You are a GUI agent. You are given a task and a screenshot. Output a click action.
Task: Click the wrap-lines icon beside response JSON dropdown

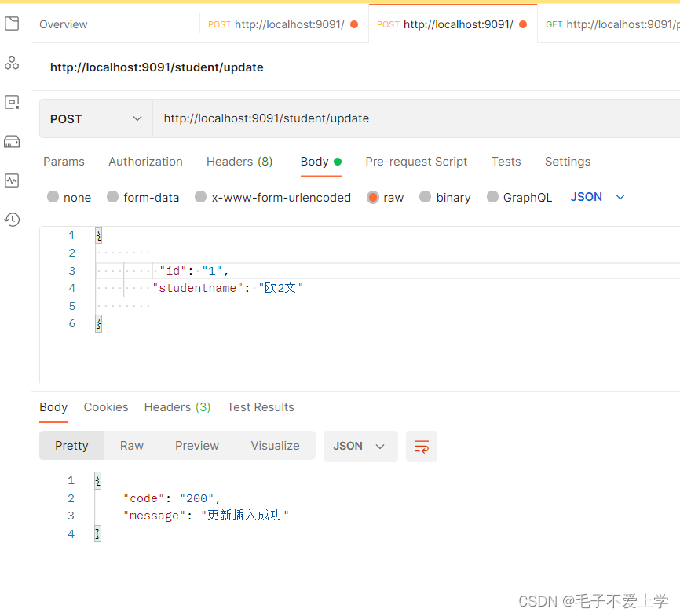422,446
